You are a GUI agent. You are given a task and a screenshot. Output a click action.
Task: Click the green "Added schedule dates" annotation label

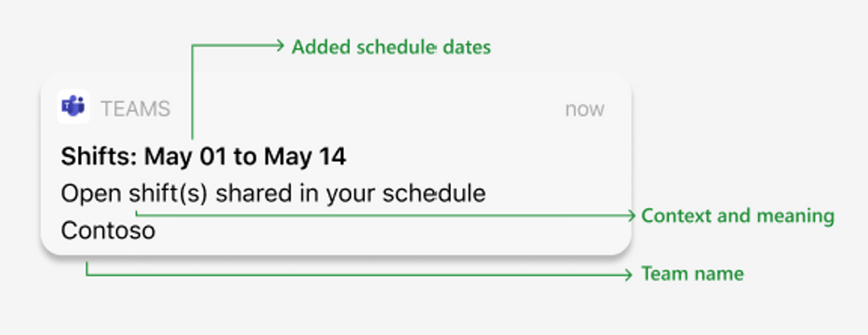tap(391, 47)
